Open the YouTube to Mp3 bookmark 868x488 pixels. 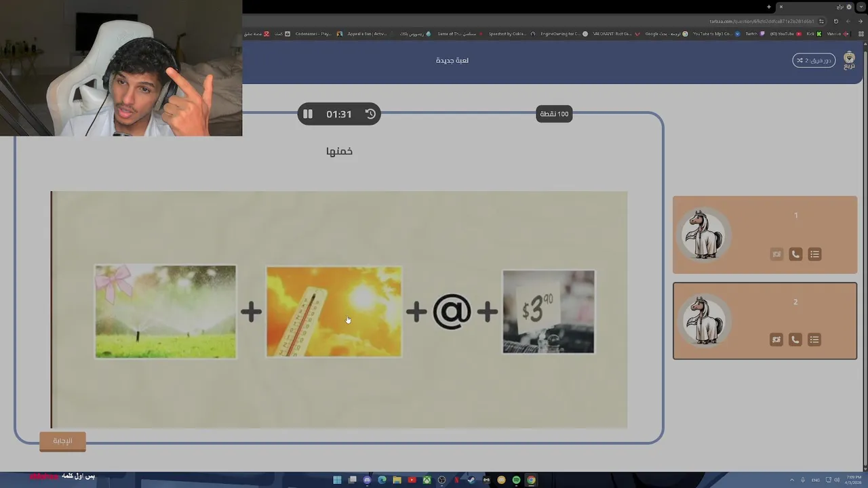click(x=715, y=33)
